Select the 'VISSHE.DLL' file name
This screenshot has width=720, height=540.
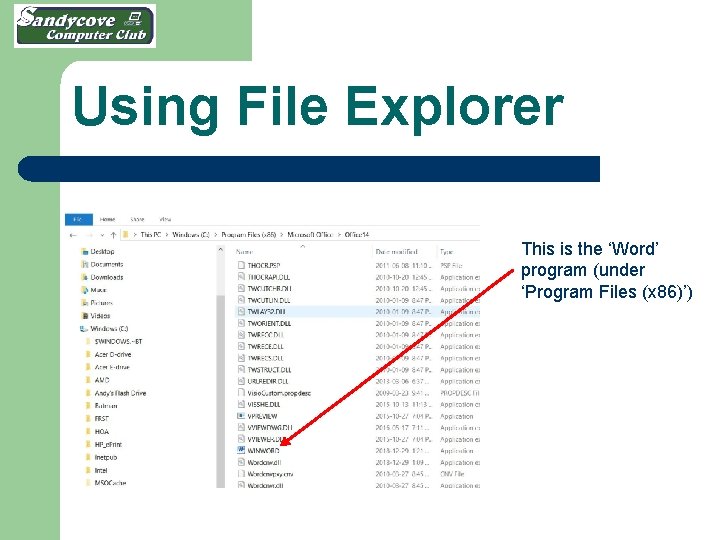click(x=264, y=405)
